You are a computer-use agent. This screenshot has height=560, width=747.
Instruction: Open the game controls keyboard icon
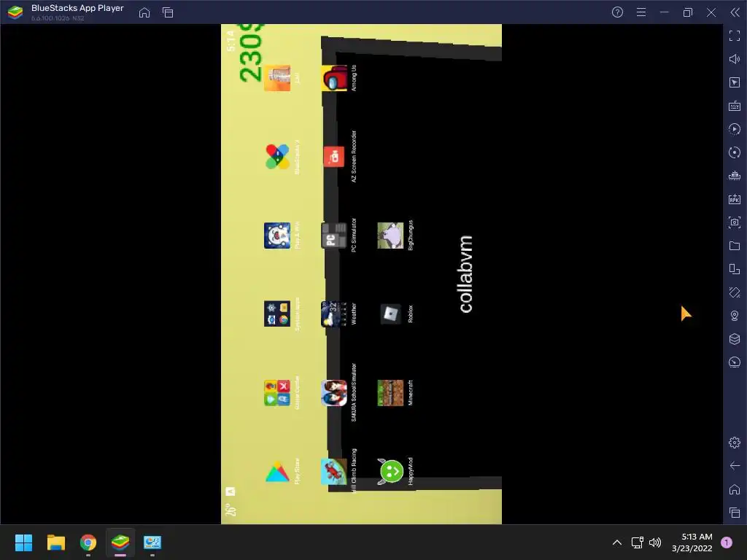734,106
